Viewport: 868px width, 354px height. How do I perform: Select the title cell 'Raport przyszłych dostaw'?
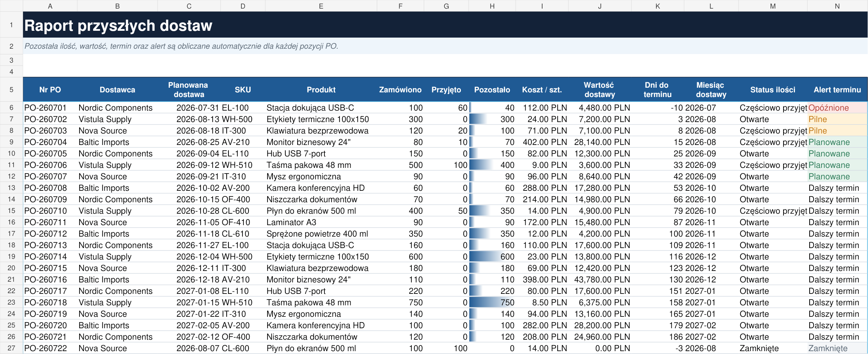445,25
